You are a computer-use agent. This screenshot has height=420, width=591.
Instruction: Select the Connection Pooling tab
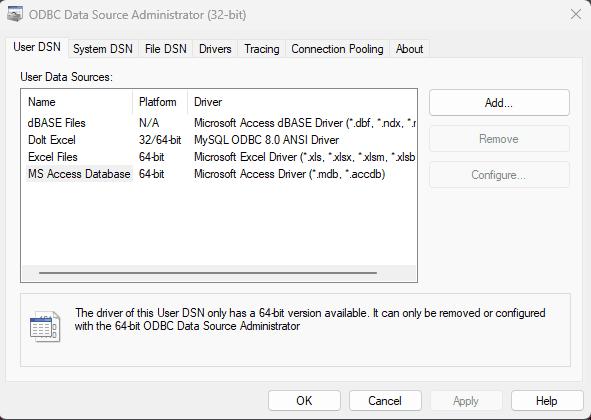(x=337, y=49)
